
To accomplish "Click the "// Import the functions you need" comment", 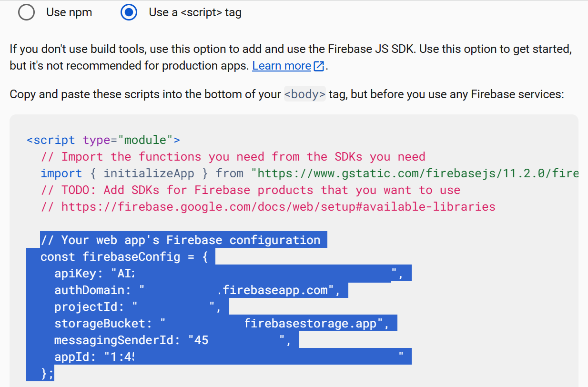I will coord(233,157).
